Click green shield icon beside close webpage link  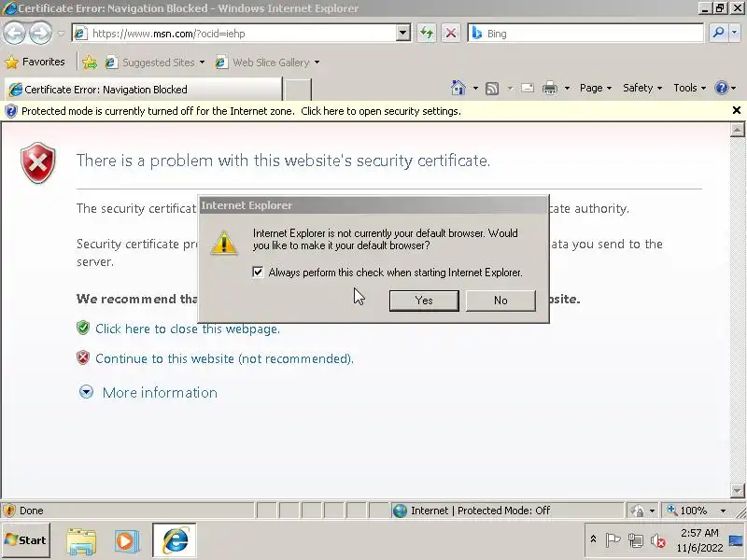83,328
